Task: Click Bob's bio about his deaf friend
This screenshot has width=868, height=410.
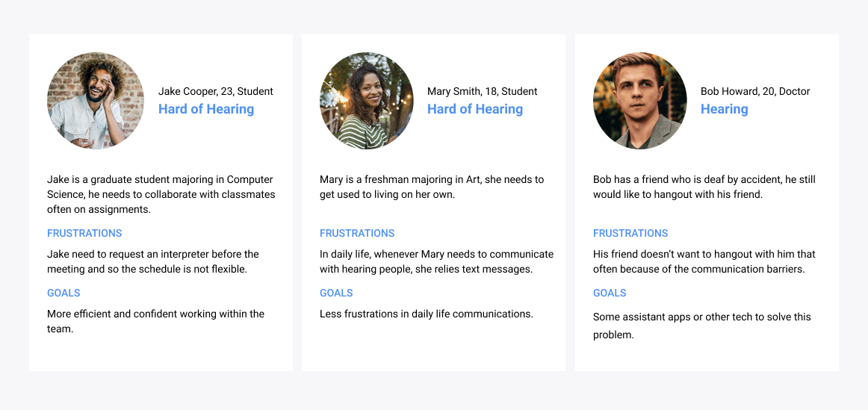Action: [x=704, y=187]
